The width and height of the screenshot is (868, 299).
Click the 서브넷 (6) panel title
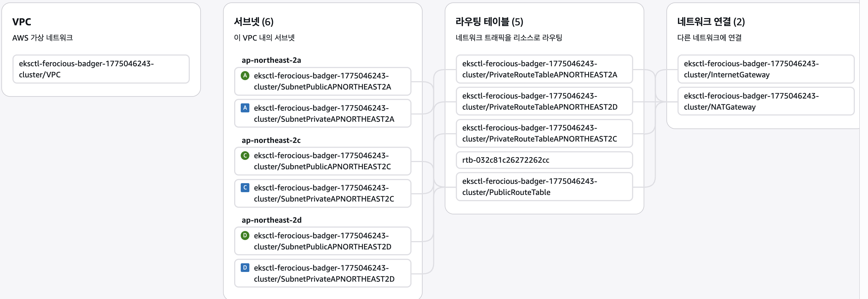tap(254, 22)
